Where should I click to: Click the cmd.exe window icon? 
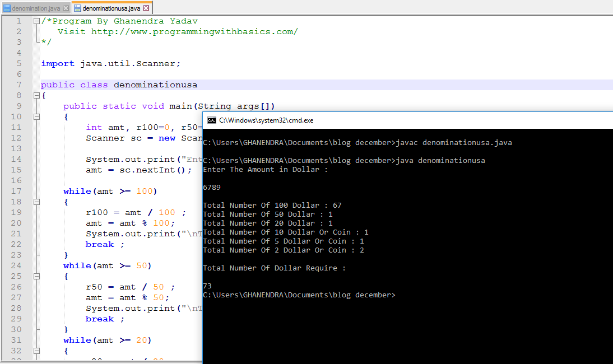[x=211, y=120]
